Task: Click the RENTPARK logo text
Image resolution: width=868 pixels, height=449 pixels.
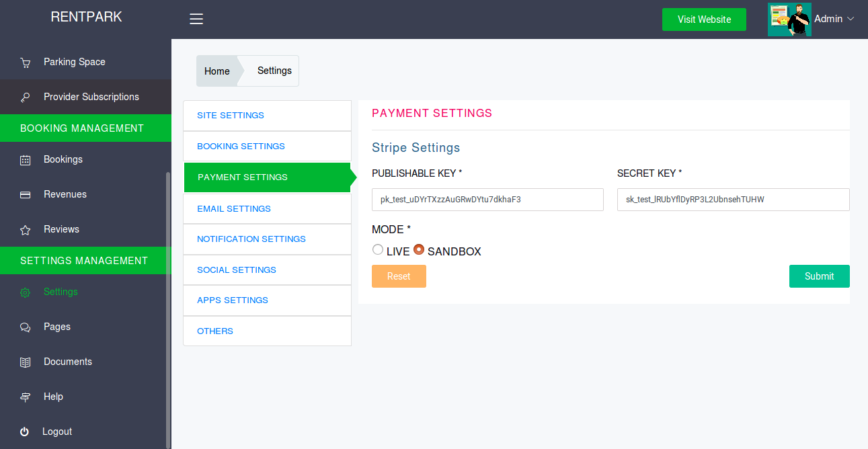Action: tap(86, 17)
